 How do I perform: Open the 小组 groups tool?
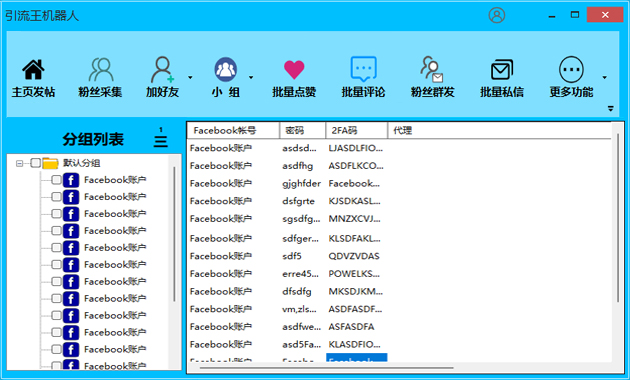tap(225, 78)
